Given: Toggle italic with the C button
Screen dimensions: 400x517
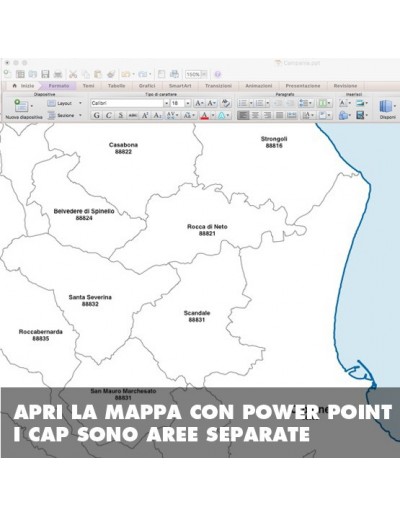Looking at the screenshot, I should pyautogui.click(x=108, y=115).
